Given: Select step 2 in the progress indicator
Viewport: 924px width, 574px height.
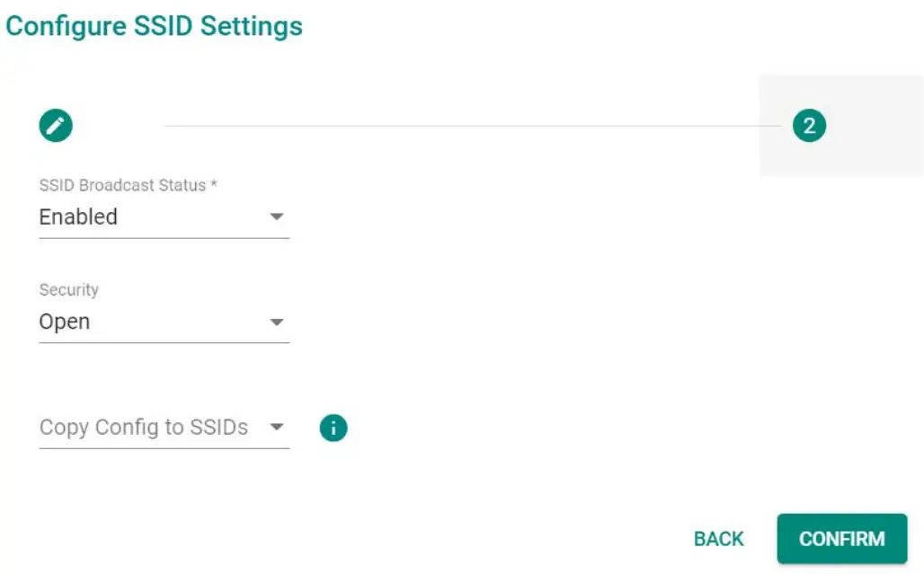Looking at the screenshot, I should pos(810,125).
